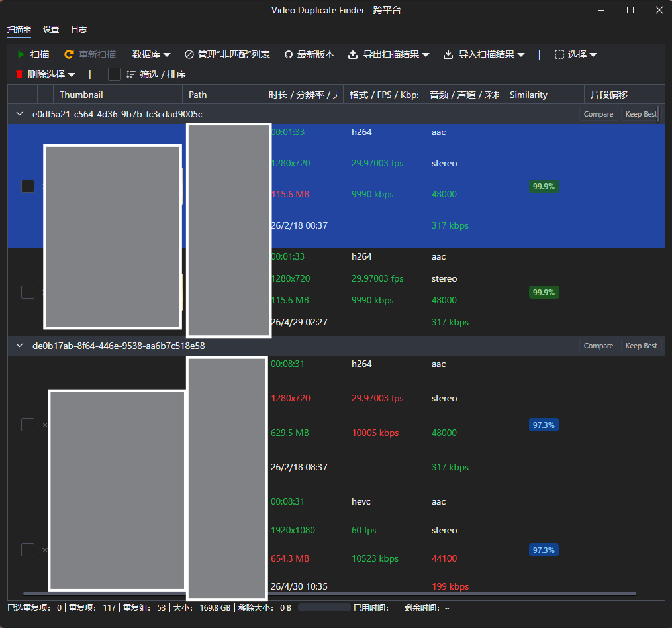Collapse group de0b17ab-8f64-446e-9538-aa6b7c518e58

click(19, 346)
